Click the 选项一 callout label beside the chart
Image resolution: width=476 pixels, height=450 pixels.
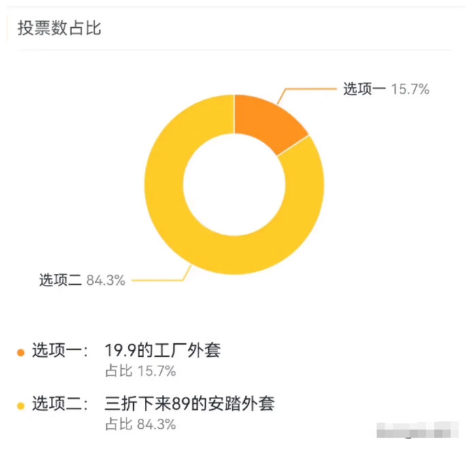[x=364, y=88]
